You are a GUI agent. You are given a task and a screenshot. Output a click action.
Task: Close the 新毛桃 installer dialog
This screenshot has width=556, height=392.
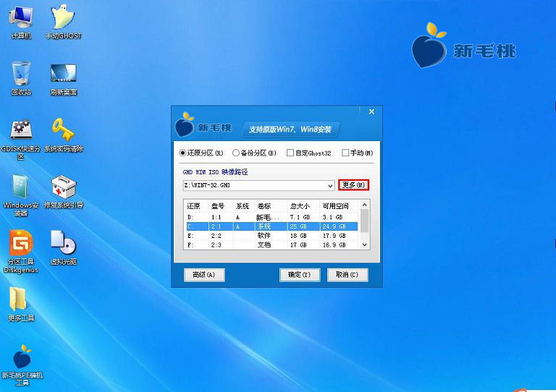coord(371,112)
